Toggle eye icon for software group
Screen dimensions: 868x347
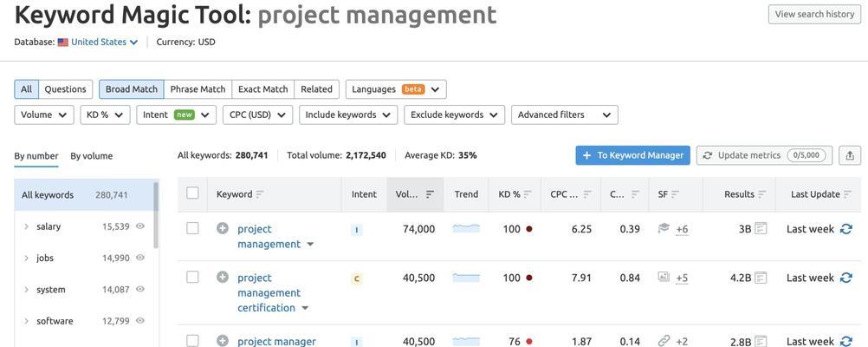140,321
